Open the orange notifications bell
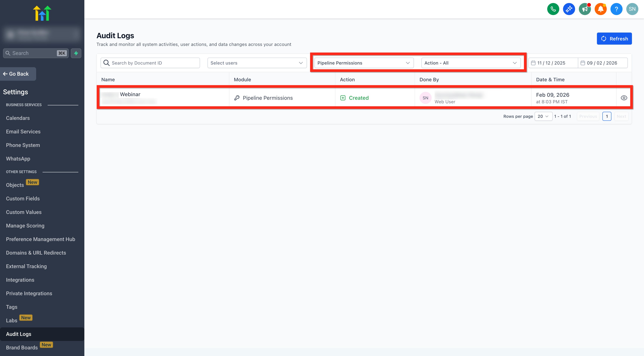The width and height of the screenshot is (644, 356). (601, 9)
